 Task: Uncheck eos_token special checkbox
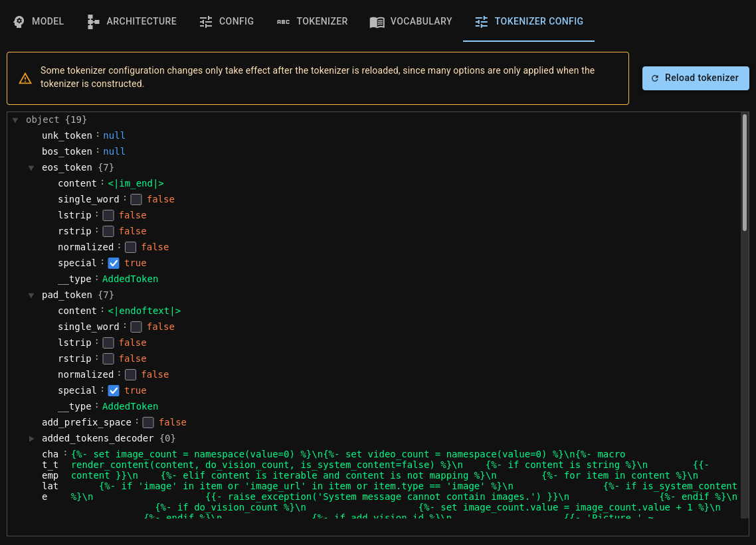coord(114,263)
